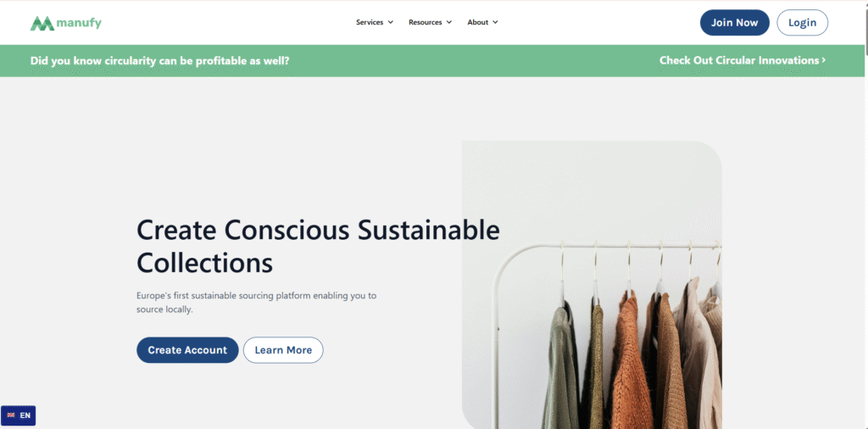This screenshot has width=868, height=429.
Task: Click the circularity can be profitable banner text
Action: 160,60
